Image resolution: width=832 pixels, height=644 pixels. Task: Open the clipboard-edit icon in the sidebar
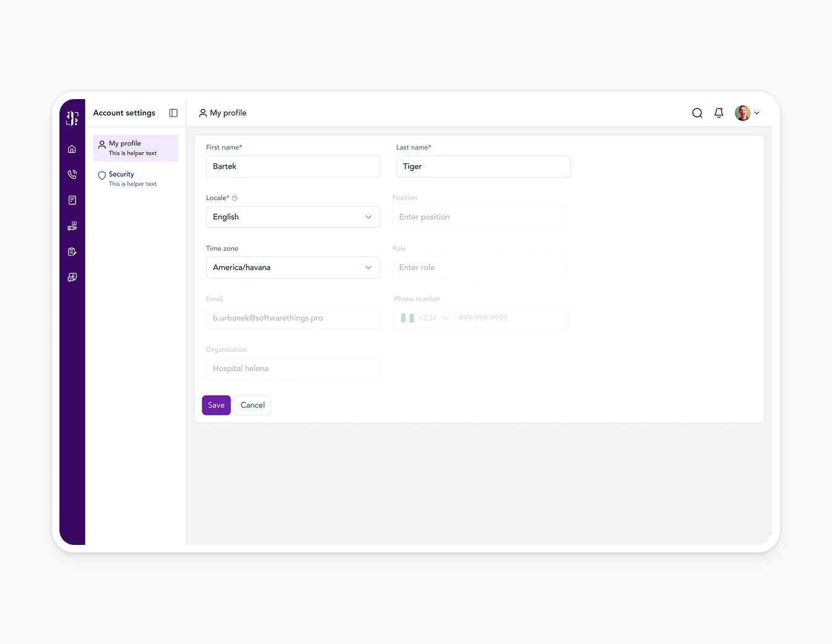point(72,251)
